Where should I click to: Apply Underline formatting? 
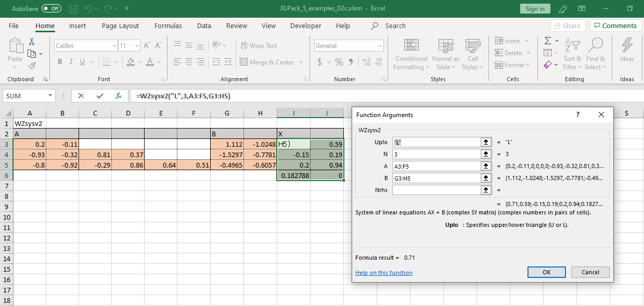click(82, 62)
